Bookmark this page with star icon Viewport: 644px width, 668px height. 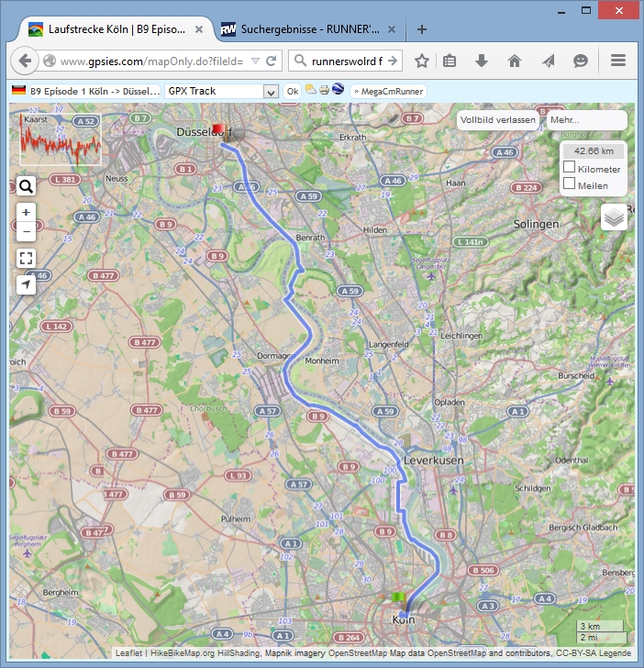point(422,61)
